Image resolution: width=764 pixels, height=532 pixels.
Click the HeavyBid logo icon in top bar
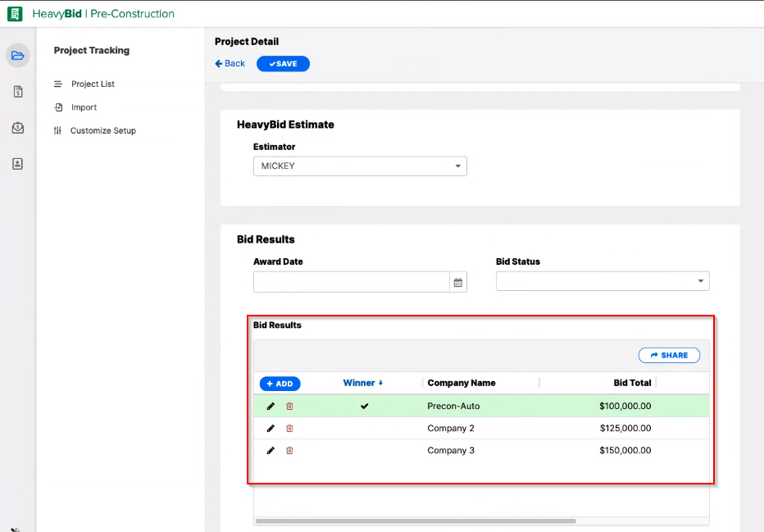pos(14,13)
